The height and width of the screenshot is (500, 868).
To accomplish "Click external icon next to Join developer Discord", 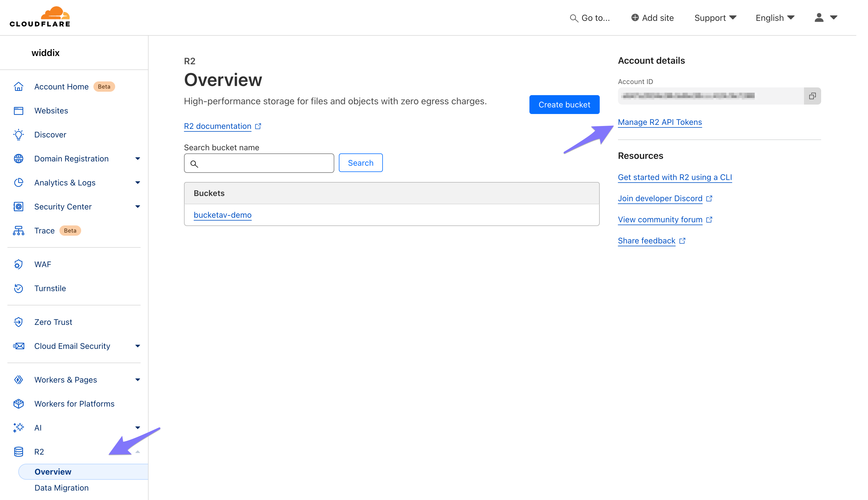I will tap(709, 199).
